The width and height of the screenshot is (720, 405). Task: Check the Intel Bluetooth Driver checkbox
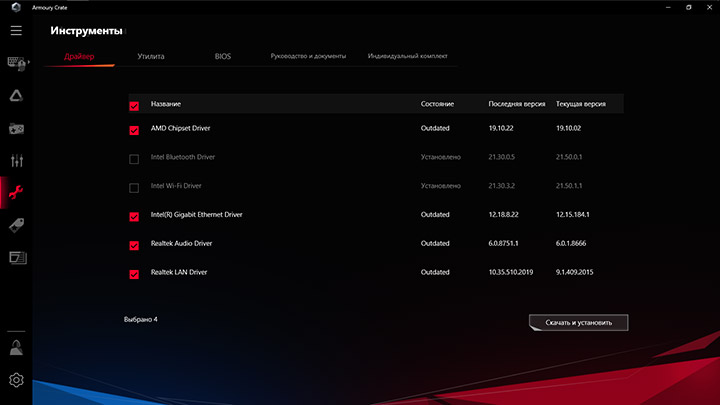click(x=134, y=159)
